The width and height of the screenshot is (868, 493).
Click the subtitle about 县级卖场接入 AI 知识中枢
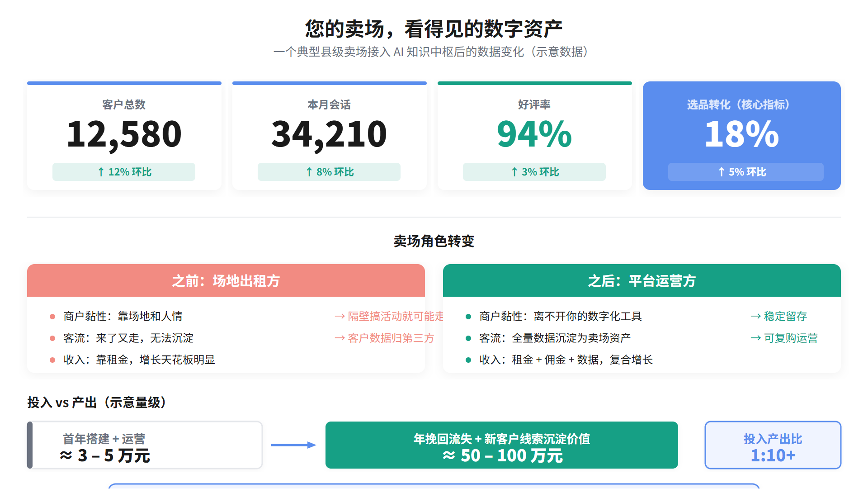[434, 52]
